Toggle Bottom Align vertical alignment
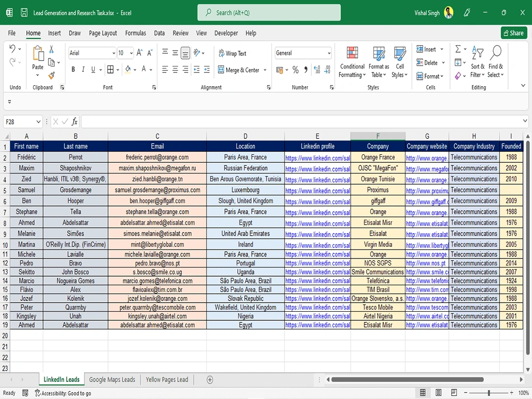 tap(185, 53)
